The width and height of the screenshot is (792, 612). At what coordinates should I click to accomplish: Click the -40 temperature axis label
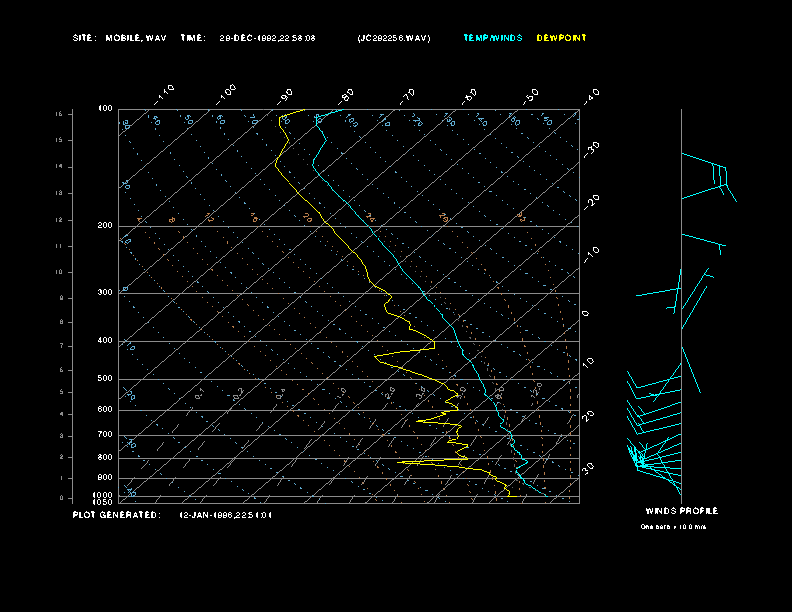click(591, 96)
